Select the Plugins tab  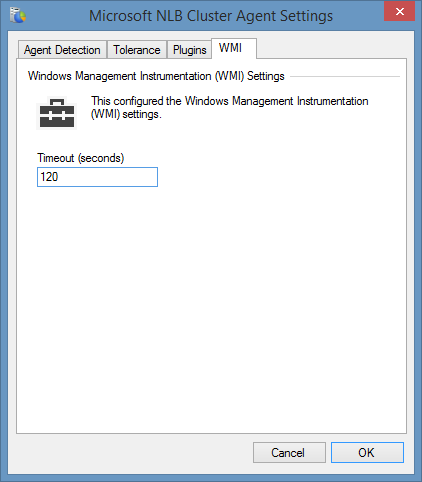click(189, 50)
